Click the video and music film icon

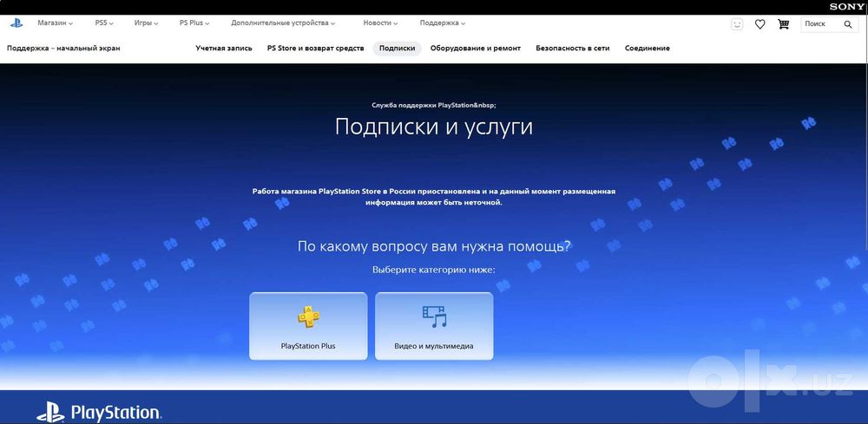(434, 316)
